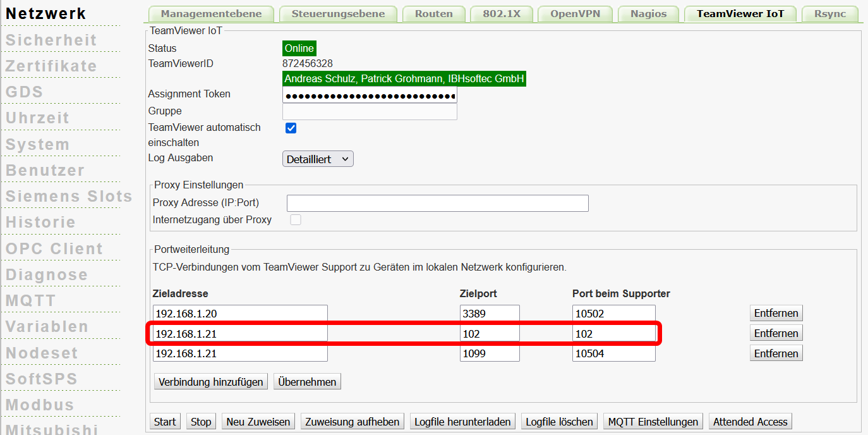Remove the 192.168.1.20 forwarding entry
Viewport: 868px width, 435px height.
(776, 313)
